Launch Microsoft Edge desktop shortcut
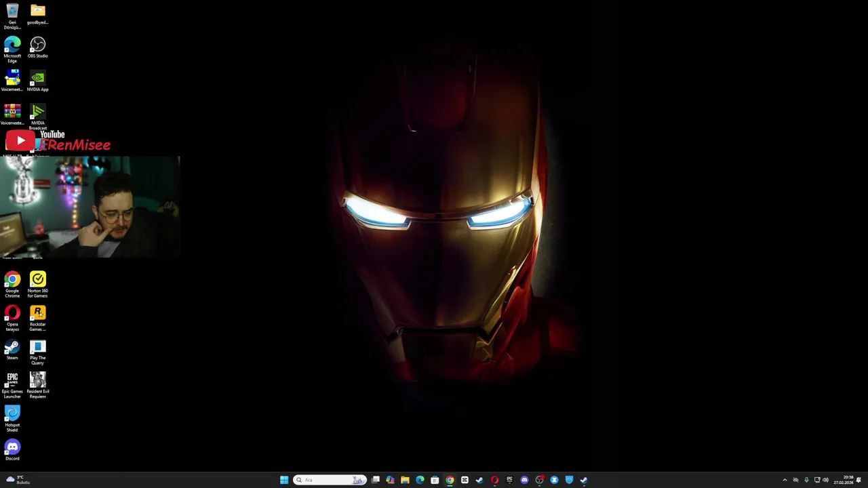This screenshot has height=488, width=868. click(12, 50)
